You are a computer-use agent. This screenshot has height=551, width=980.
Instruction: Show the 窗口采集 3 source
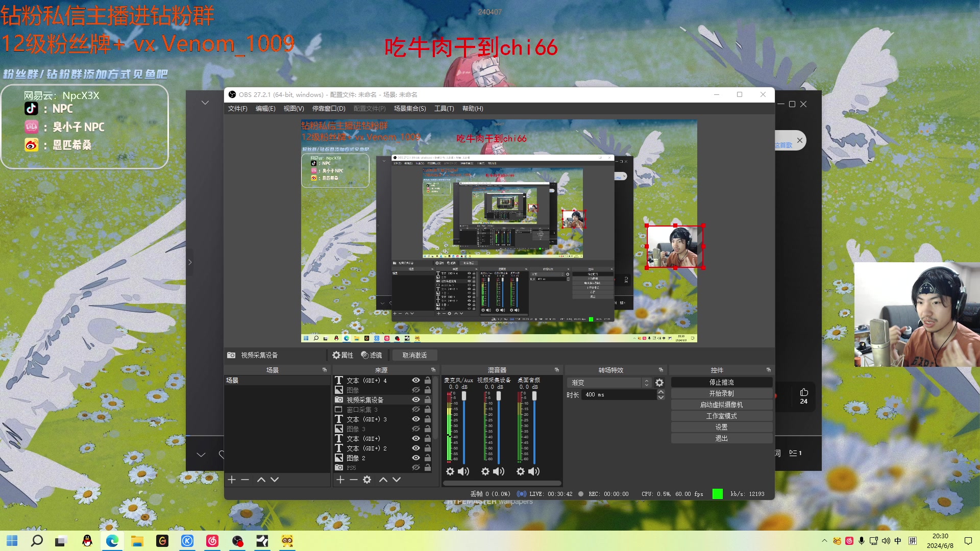[x=416, y=410]
